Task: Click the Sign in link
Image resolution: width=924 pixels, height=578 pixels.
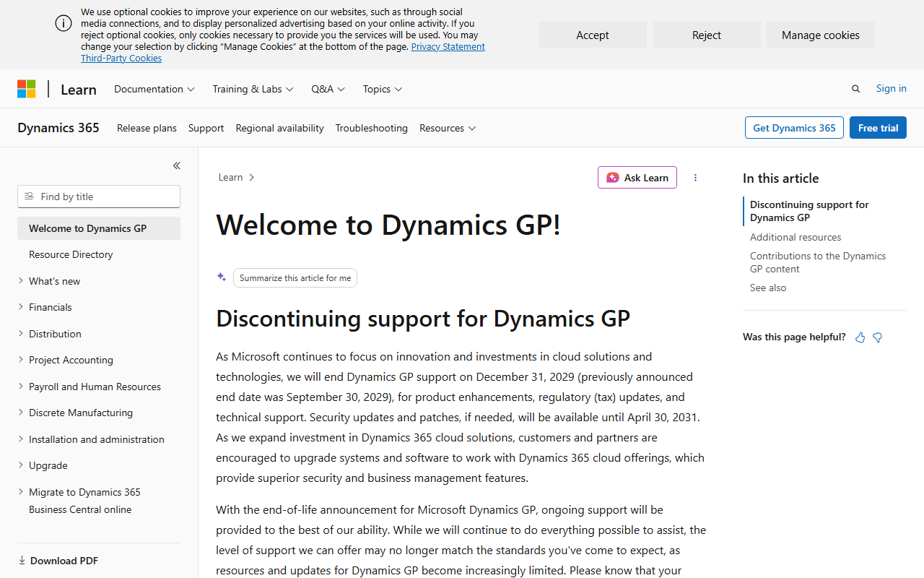Action: 892,88
